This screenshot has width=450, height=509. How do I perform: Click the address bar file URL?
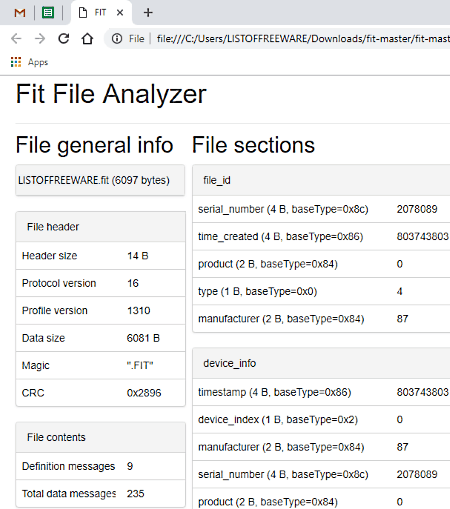(x=303, y=39)
